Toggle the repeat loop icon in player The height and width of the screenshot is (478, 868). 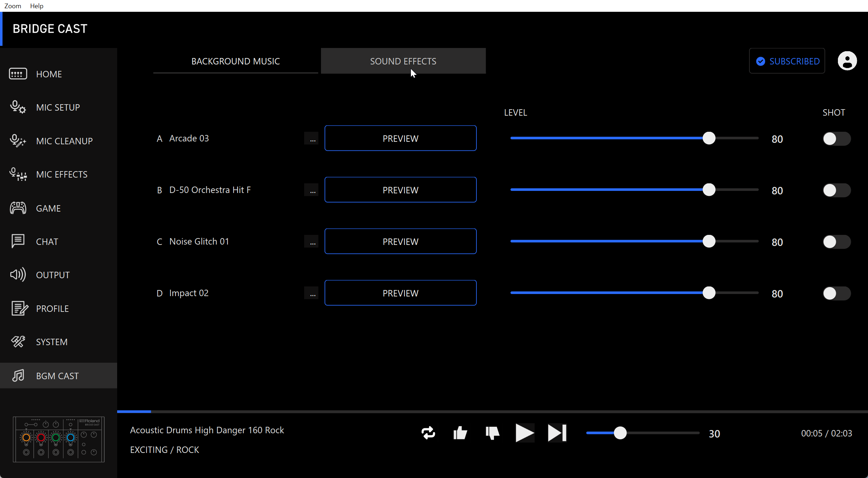point(428,433)
